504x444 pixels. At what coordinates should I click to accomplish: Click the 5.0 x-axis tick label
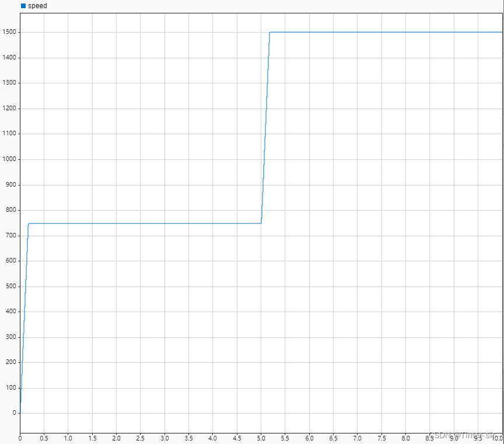tap(261, 438)
